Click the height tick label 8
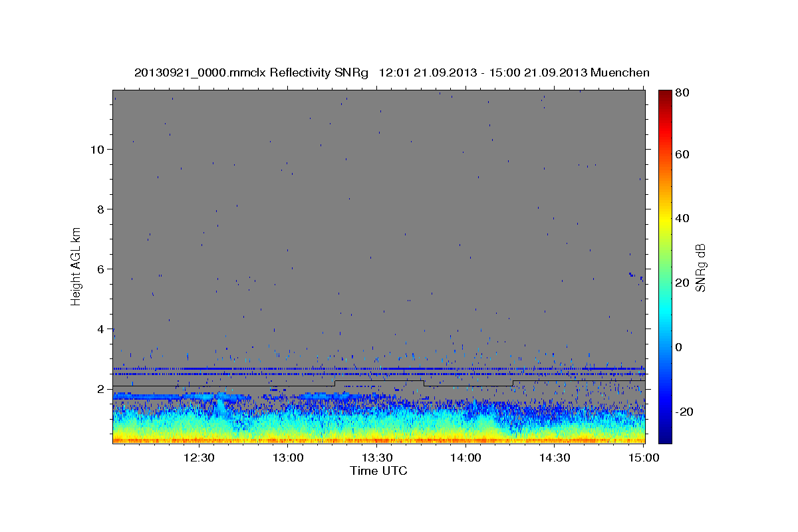The image size is (798, 532). [x=100, y=209]
